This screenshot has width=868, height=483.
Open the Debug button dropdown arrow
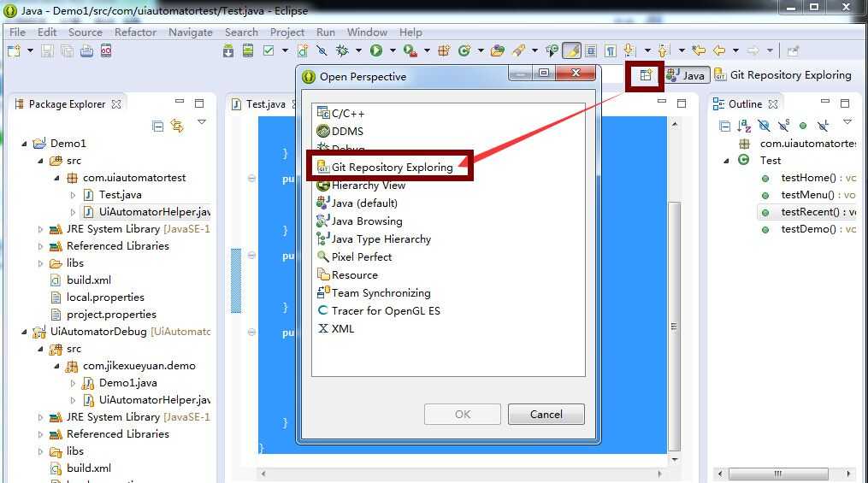[358, 51]
